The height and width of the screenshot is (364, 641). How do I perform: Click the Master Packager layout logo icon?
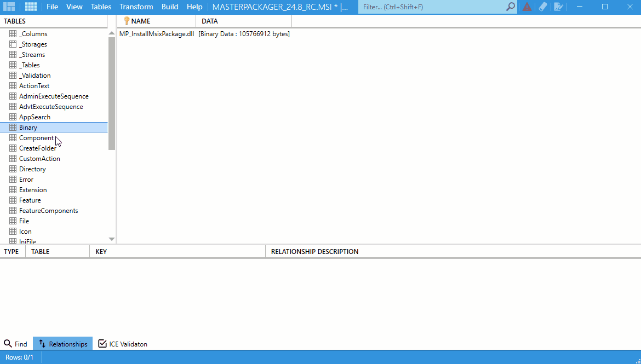tap(9, 7)
